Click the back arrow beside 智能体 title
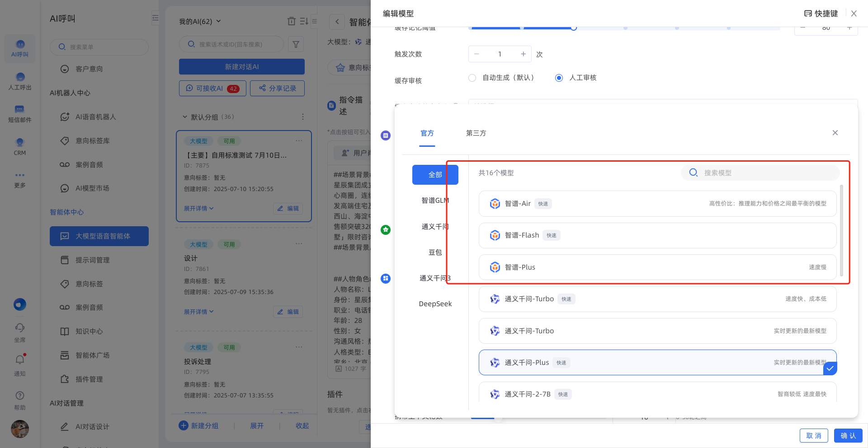Viewport: 868px width, 448px height. pos(337,22)
